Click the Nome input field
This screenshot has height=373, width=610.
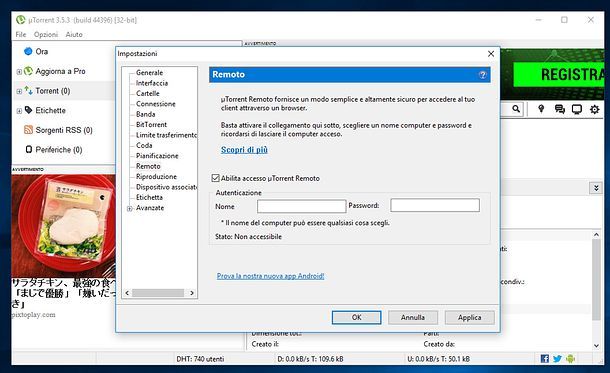[x=301, y=206]
